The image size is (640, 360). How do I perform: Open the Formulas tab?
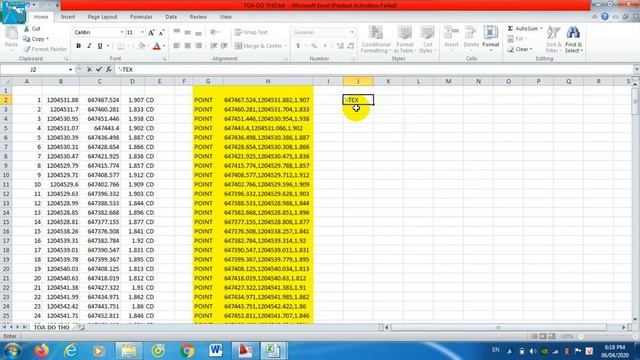141,17
